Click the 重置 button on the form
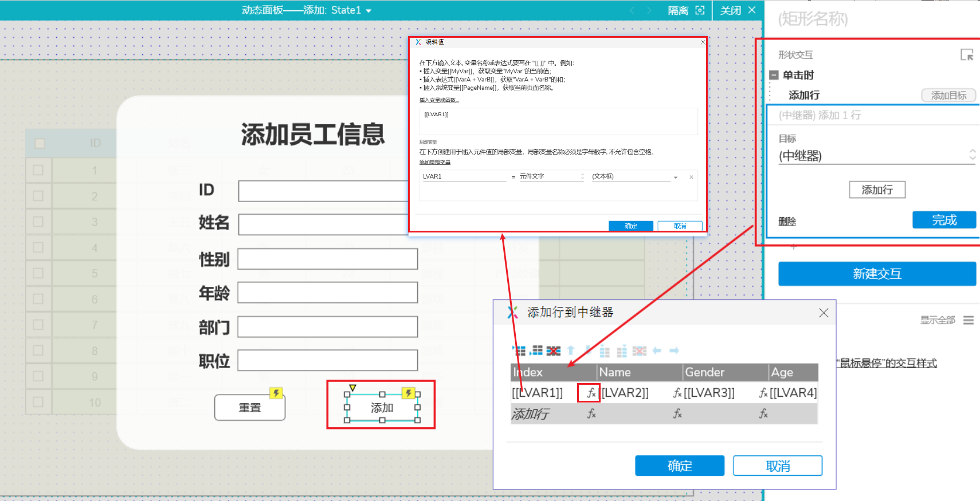Image resolution: width=980 pixels, height=501 pixels. [x=250, y=408]
